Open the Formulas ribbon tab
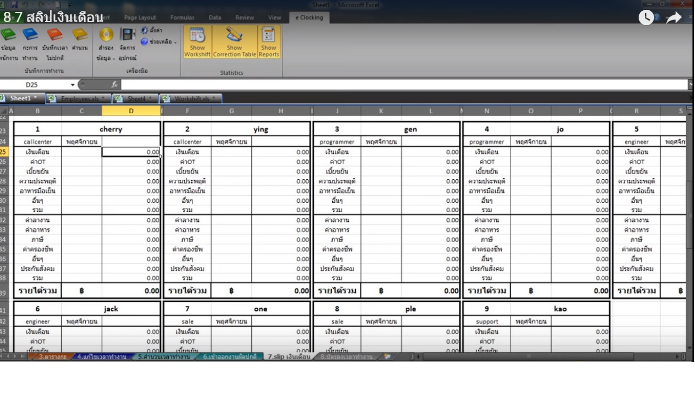This screenshot has width=695, height=395. [x=182, y=18]
